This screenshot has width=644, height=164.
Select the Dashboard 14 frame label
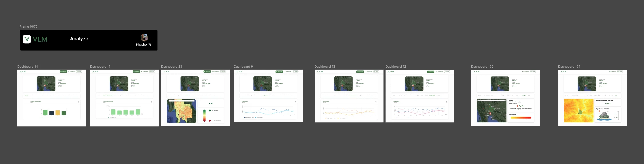coord(28,67)
